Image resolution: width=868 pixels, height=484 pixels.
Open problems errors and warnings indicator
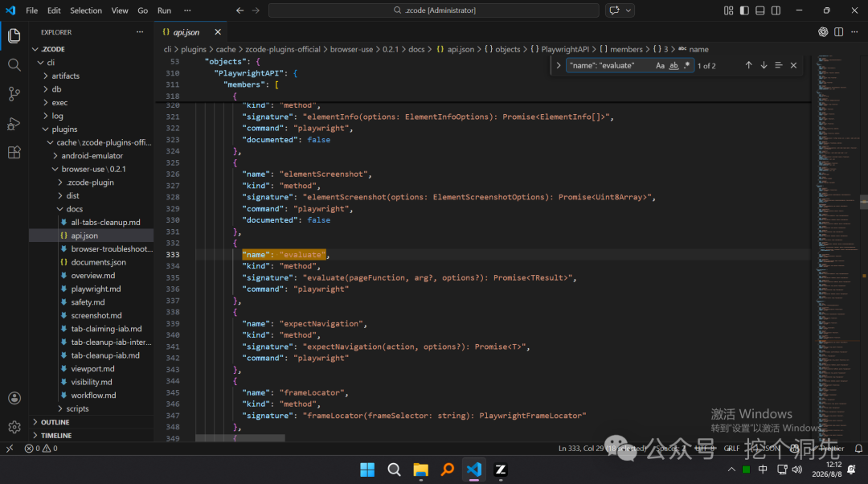tap(41, 449)
